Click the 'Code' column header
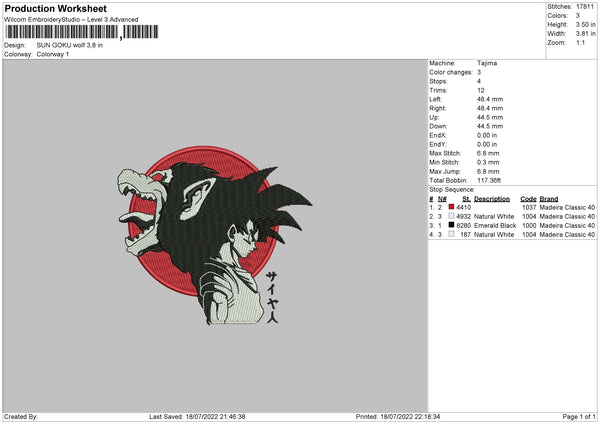The image size is (600, 424). pos(528,199)
